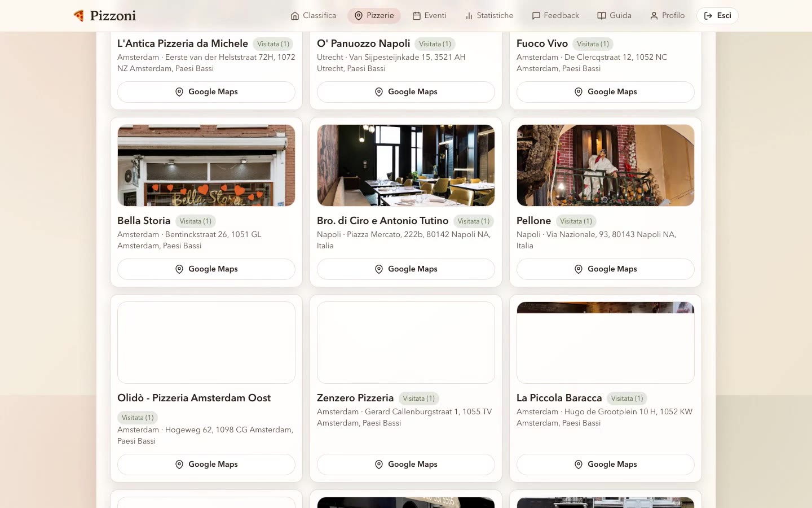Click the user icon beside Profilo
This screenshot has height=508, width=812.
click(x=654, y=16)
